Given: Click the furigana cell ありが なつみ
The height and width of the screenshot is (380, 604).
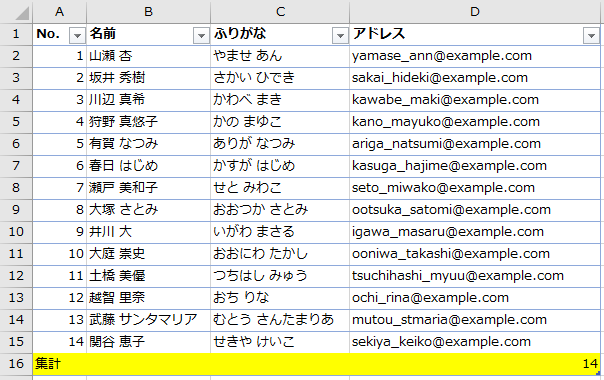Looking at the screenshot, I should pyautogui.click(x=280, y=144).
